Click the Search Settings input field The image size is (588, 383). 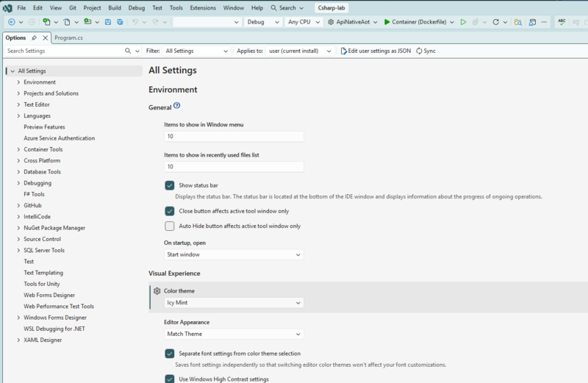tap(65, 51)
